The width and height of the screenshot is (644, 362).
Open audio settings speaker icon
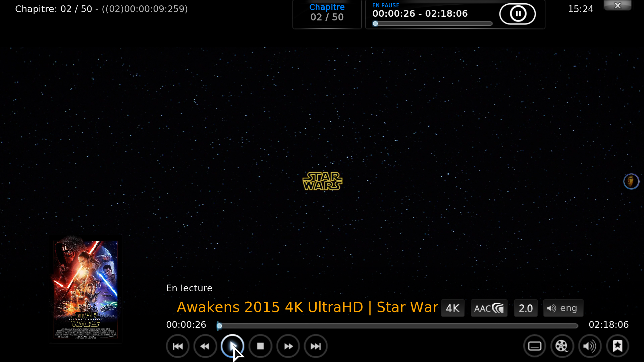point(590,346)
